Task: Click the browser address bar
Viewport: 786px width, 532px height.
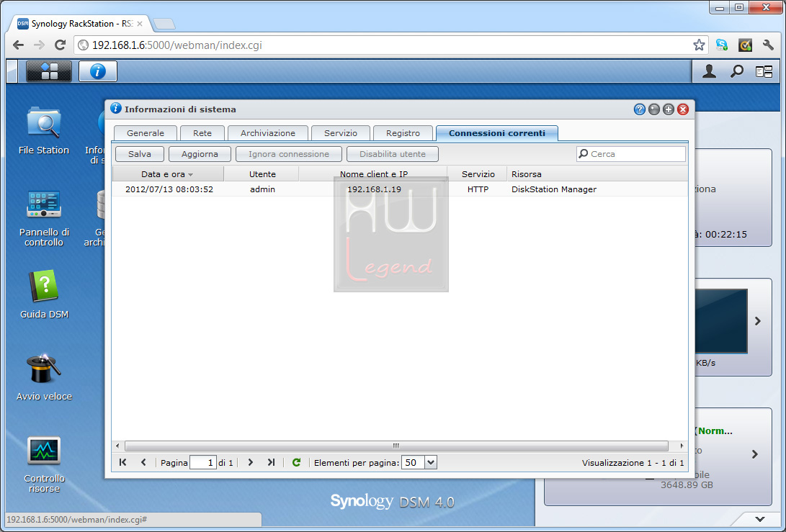Action: [391, 45]
